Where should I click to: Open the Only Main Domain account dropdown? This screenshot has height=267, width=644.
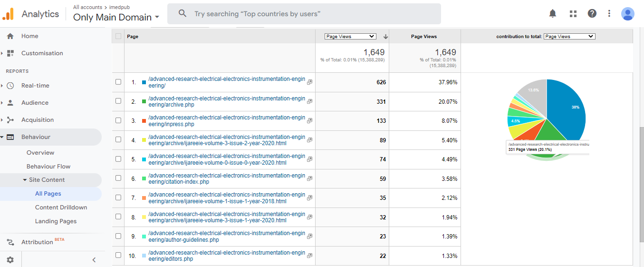click(116, 18)
